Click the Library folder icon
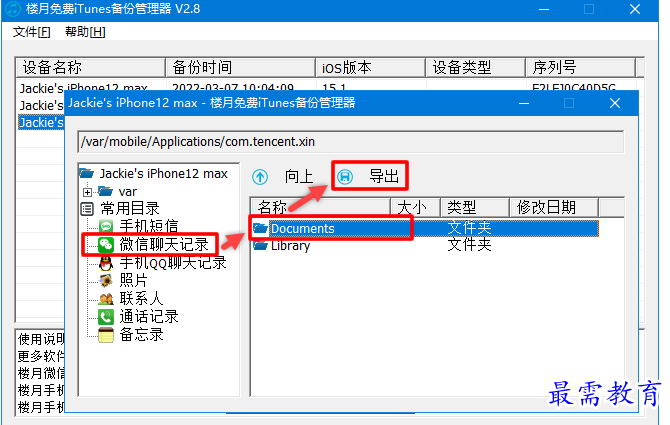The width and height of the screenshot is (670, 425). tap(260, 246)
